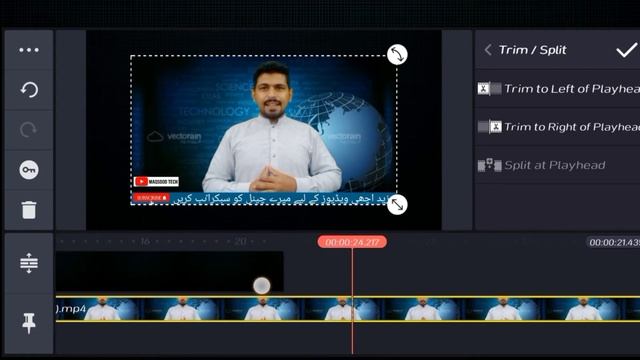Screen dimensions: 640x360
Task: Click the black clip on upper track
Action: (x=169, y=271)
